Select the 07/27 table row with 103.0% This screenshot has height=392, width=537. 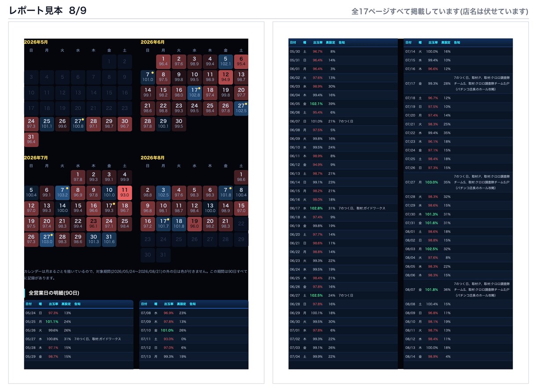(458, 182)
